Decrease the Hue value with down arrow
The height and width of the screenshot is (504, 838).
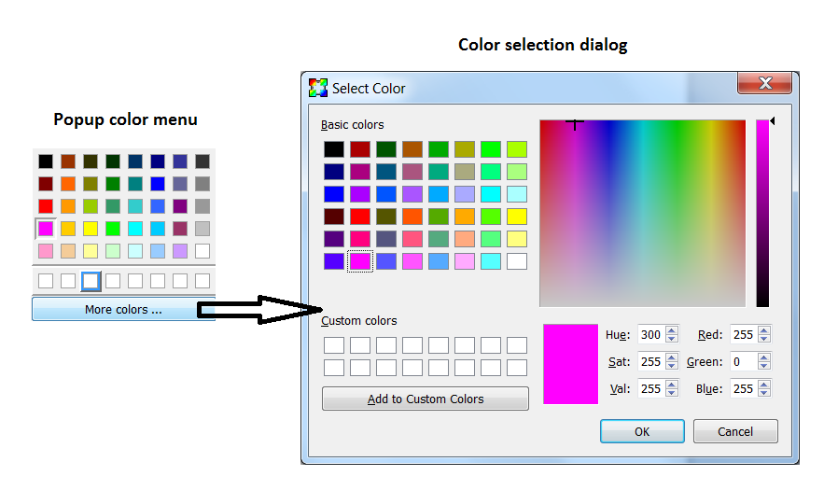[x=672, y=339]
